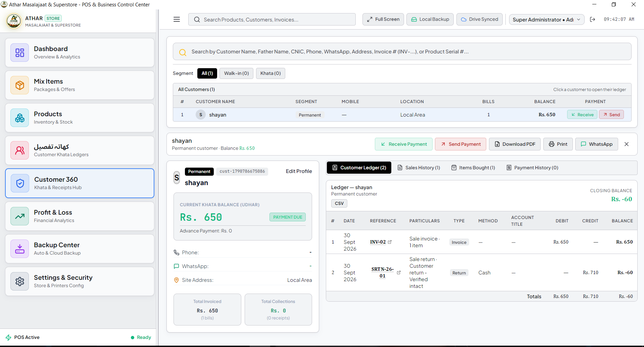Focus the customer name search field
The image size is (644, 347).
coord(402,52)
